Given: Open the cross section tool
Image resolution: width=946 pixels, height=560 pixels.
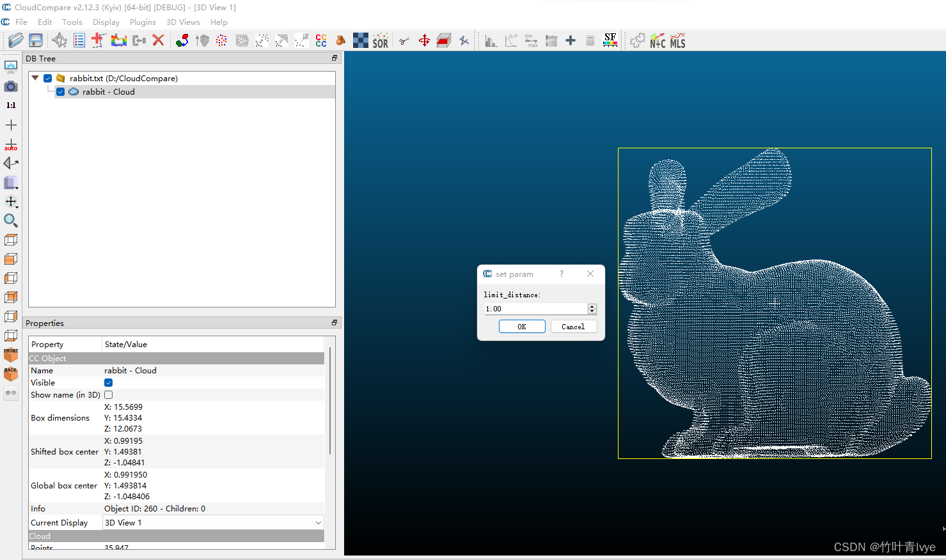Looking at the screenshot, I should (x=444, y=41).
